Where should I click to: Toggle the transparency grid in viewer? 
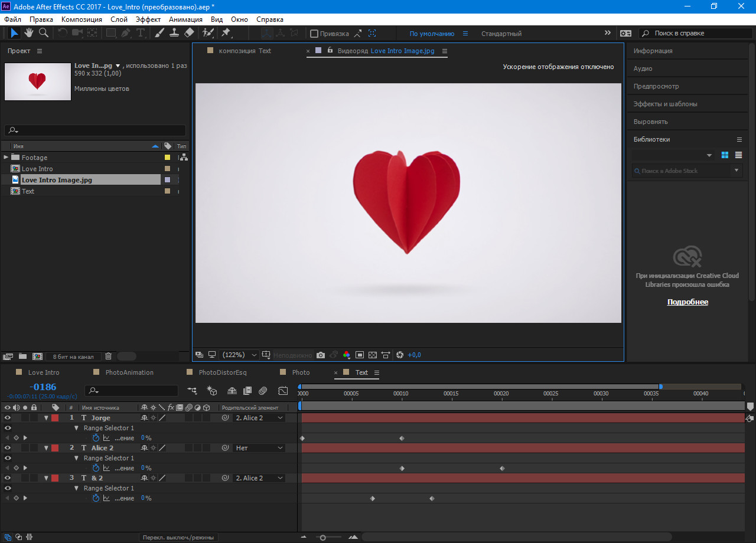point(373,355)
